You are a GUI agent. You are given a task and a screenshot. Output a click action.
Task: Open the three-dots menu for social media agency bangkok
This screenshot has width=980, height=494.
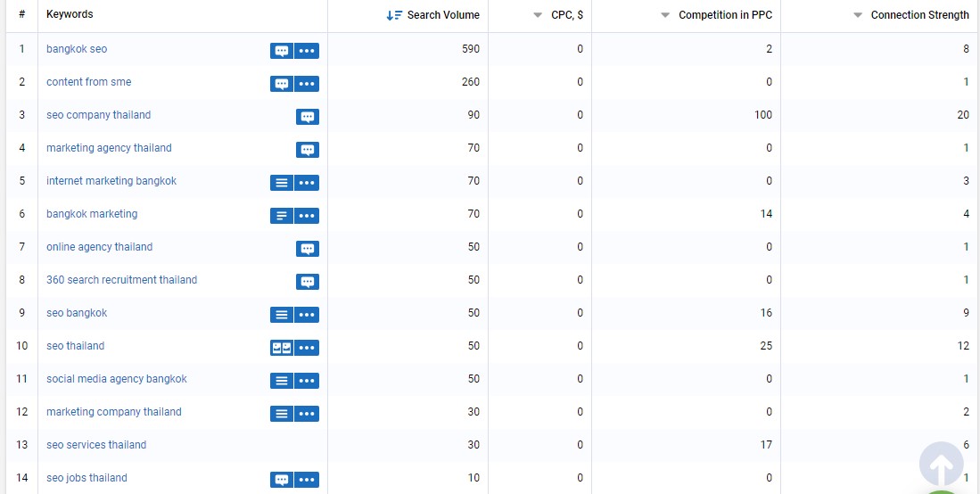[306, 381]
